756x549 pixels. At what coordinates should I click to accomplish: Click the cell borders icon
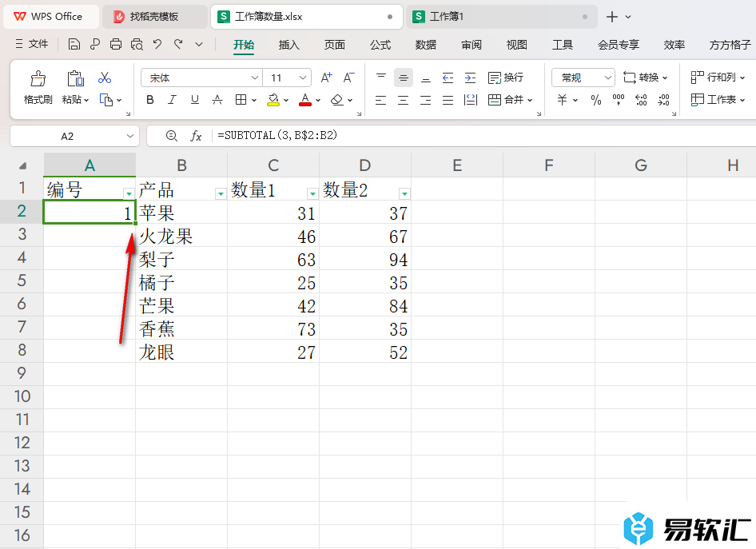pos(241,100)
